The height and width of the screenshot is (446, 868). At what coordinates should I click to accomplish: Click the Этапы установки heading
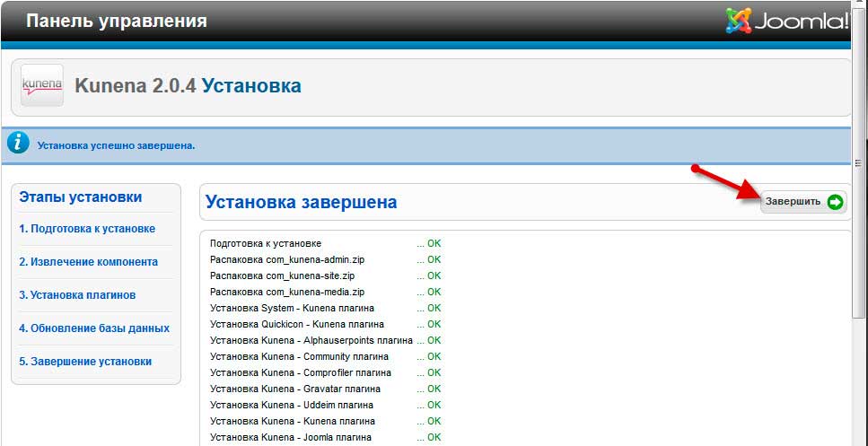coord(80,197)
